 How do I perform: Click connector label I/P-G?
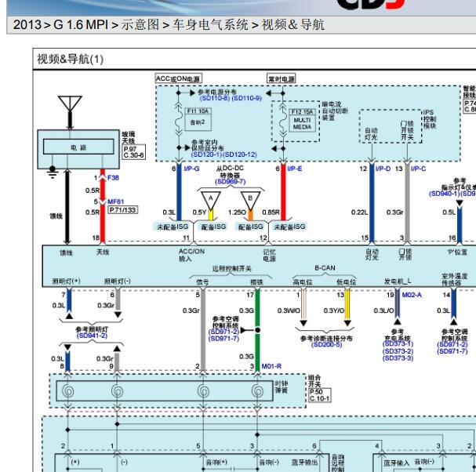tap(191, 169)
